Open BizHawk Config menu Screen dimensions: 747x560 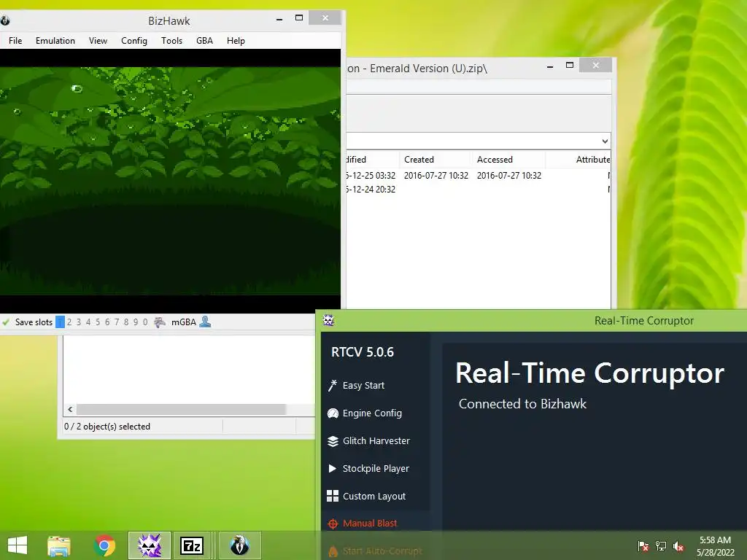134,41
